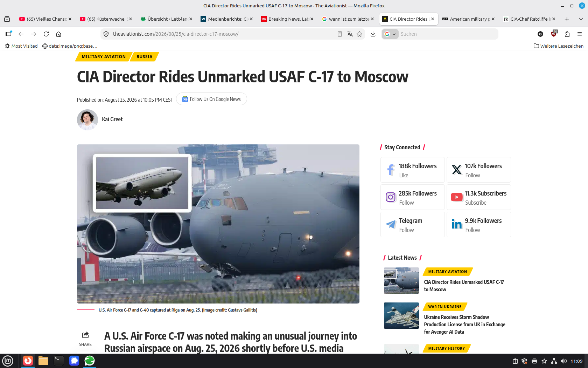Open the network tray icon
The width and height of the screenshot is (588, 368).
554,361
